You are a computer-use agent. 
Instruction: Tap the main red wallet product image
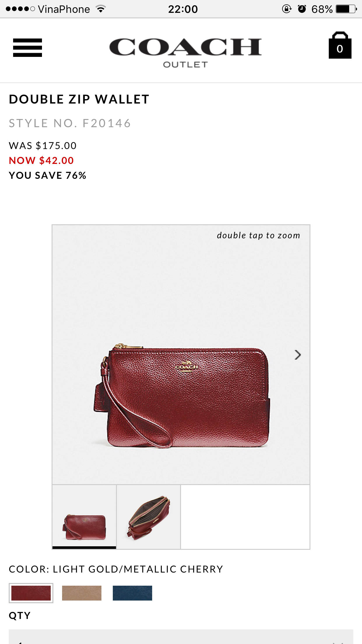[x=181, y=355]
